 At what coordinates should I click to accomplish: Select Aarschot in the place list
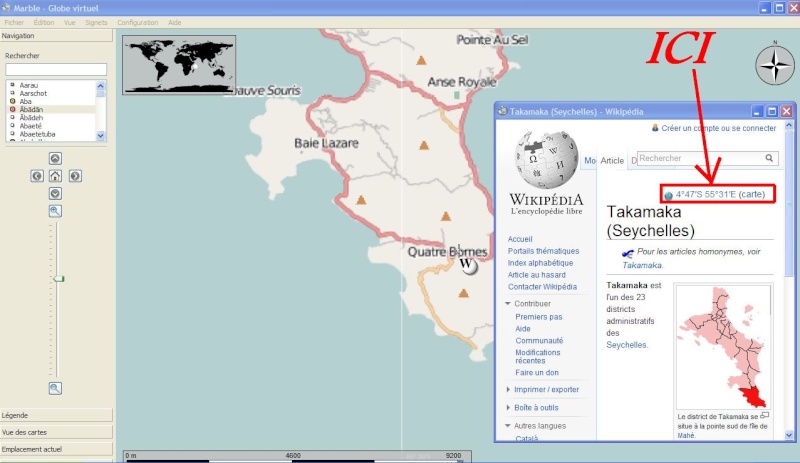click(33, 93)
